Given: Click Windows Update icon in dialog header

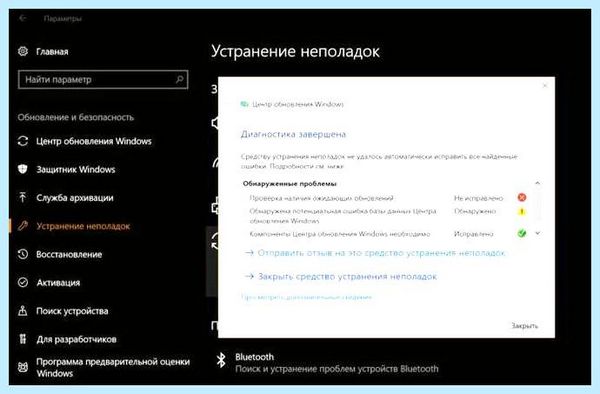Looking at the screenshot, I should click(x=244, y=104).
